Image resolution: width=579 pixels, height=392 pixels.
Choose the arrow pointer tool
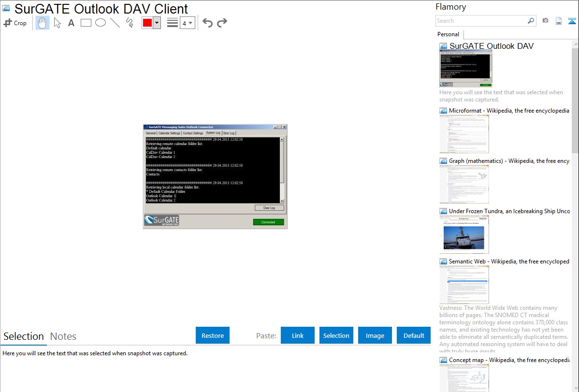(57, 23)
